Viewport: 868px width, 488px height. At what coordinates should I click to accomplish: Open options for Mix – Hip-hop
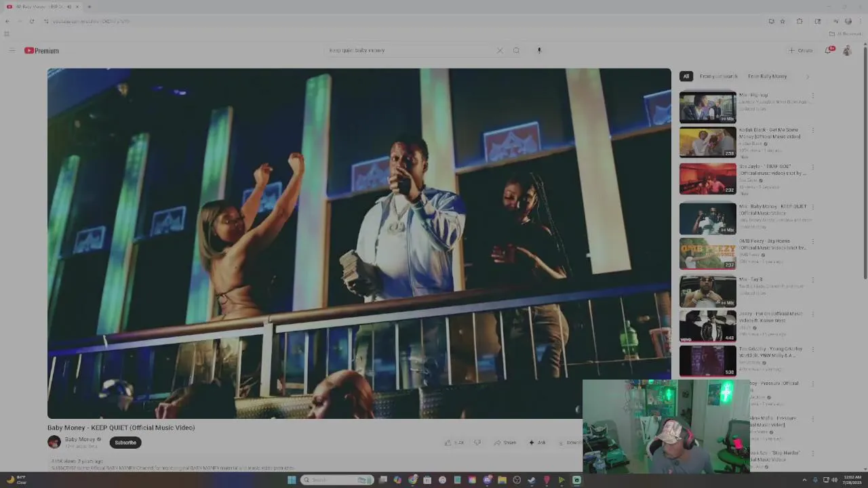coord(812,96)
